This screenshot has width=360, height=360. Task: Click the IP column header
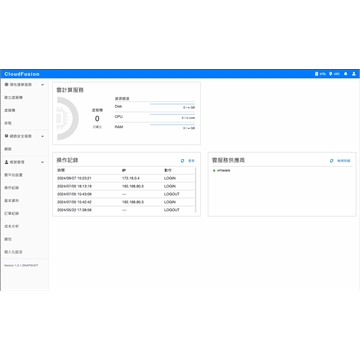[124, 170]
